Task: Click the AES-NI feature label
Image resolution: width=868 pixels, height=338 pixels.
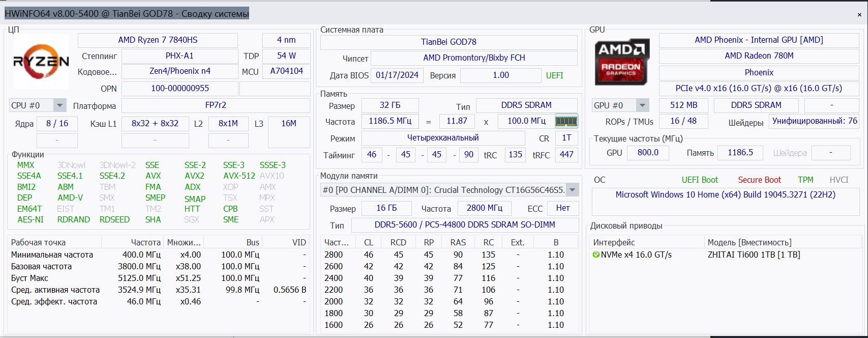Action: pyautogui.click(x=31, y=220)
